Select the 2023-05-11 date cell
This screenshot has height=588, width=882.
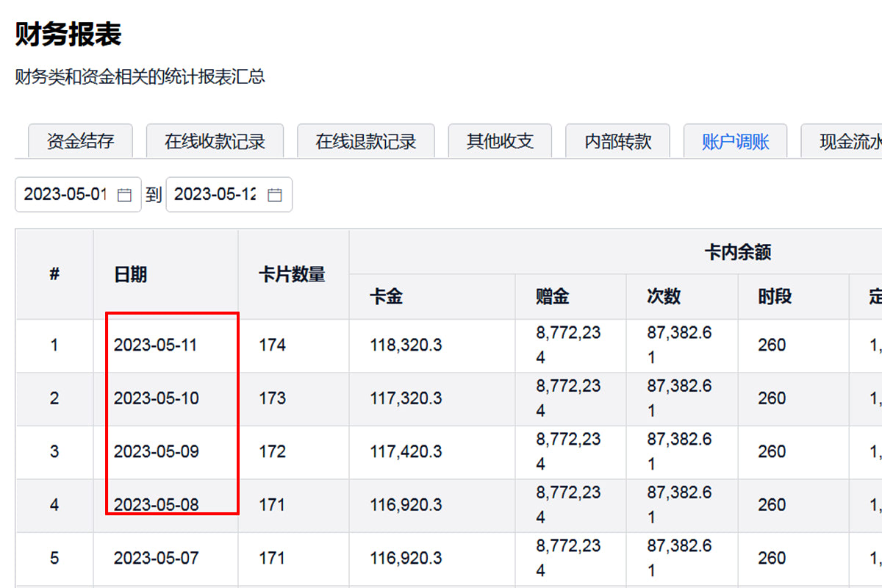coord(156,345)
